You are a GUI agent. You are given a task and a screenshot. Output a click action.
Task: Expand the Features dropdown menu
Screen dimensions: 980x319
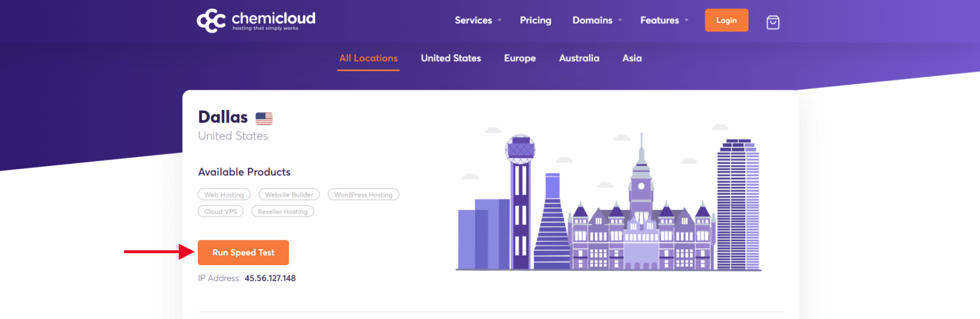pos(664,20)
